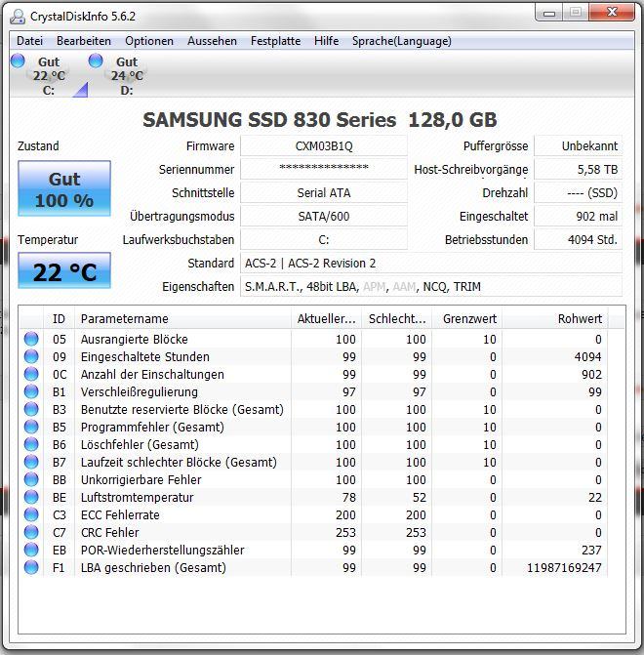
Task: Minimize the CrystalDiskInfo window
Action: click(x=548, y=13)
